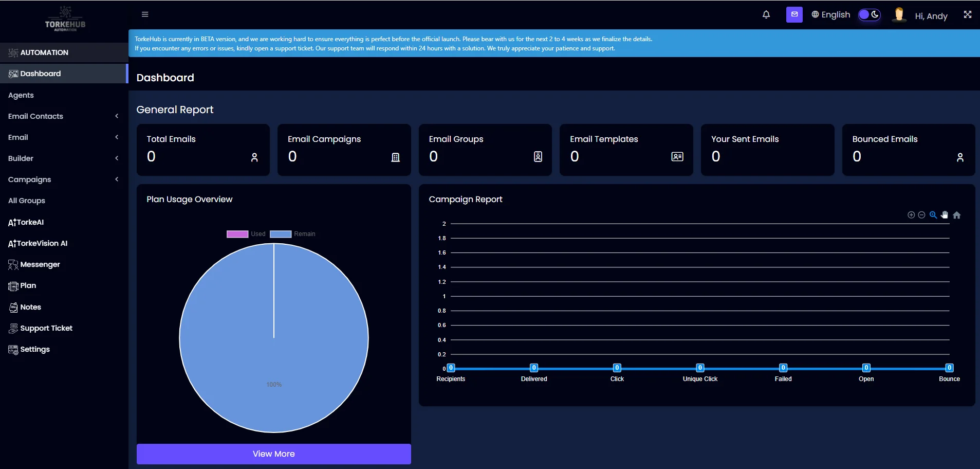Activate the pan hand tool on the chart
Viewport: 980px width, 469px height.
coord(945,215)
